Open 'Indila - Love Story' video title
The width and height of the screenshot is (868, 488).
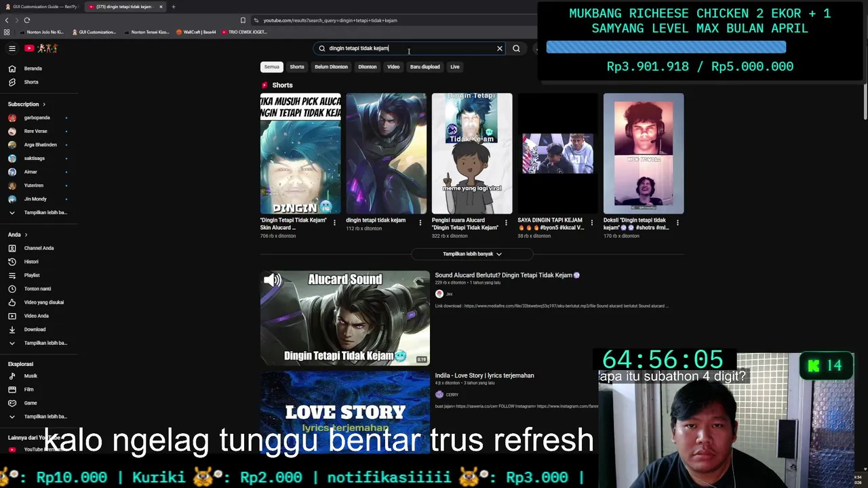484,375
